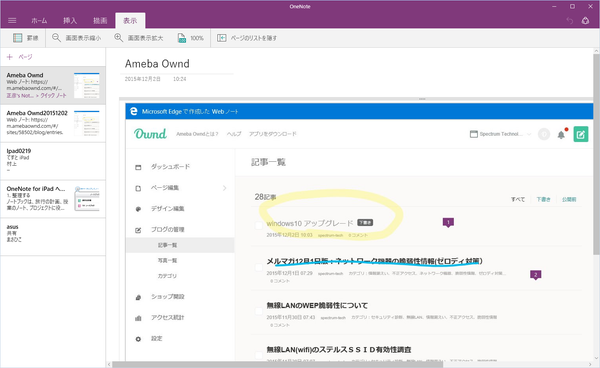Screen dimensions: 600x368
Task: Click the undo arrow icon
Action: pos(569,21)
